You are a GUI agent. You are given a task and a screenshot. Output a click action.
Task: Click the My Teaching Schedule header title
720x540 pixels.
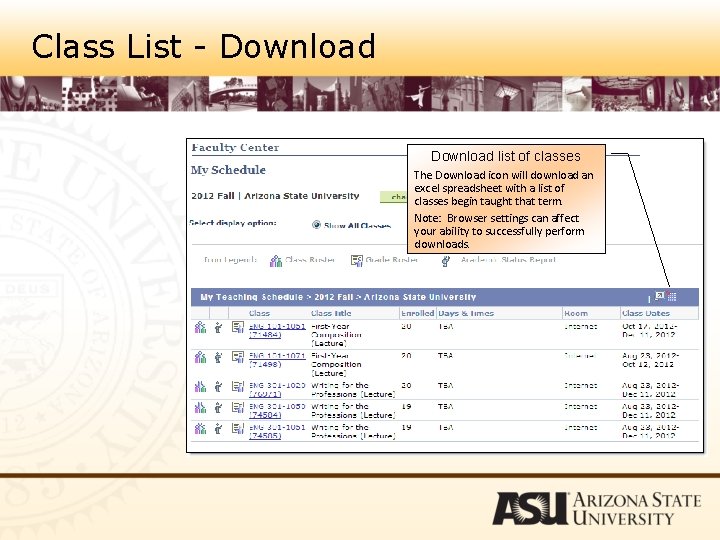pyautogui.click(x=338, y=297)
